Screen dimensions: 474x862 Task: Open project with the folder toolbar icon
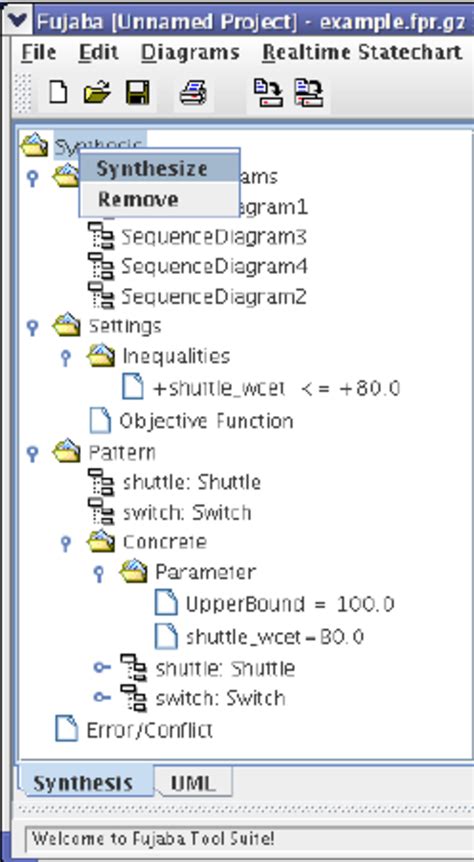[97, 92]
